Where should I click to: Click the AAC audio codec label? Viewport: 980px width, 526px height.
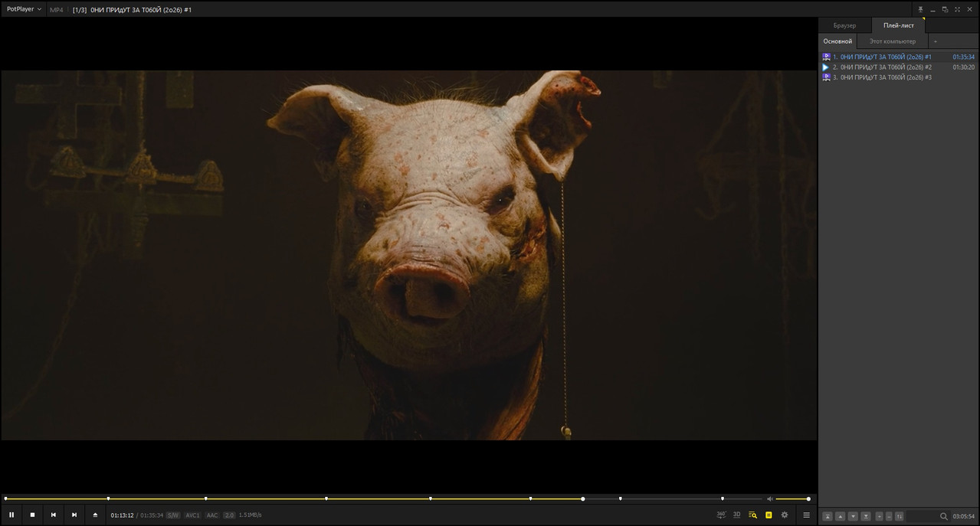[x=212, y=515]
